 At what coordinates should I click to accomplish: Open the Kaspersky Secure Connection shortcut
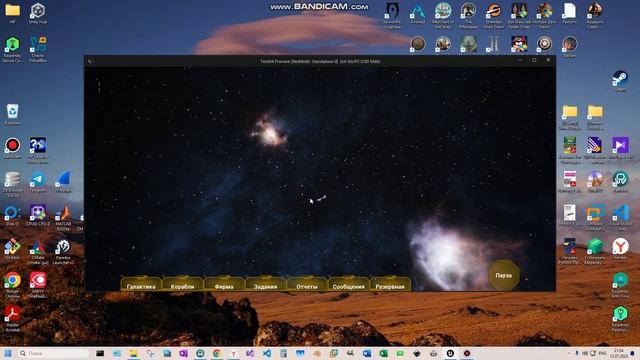[12, 49]
